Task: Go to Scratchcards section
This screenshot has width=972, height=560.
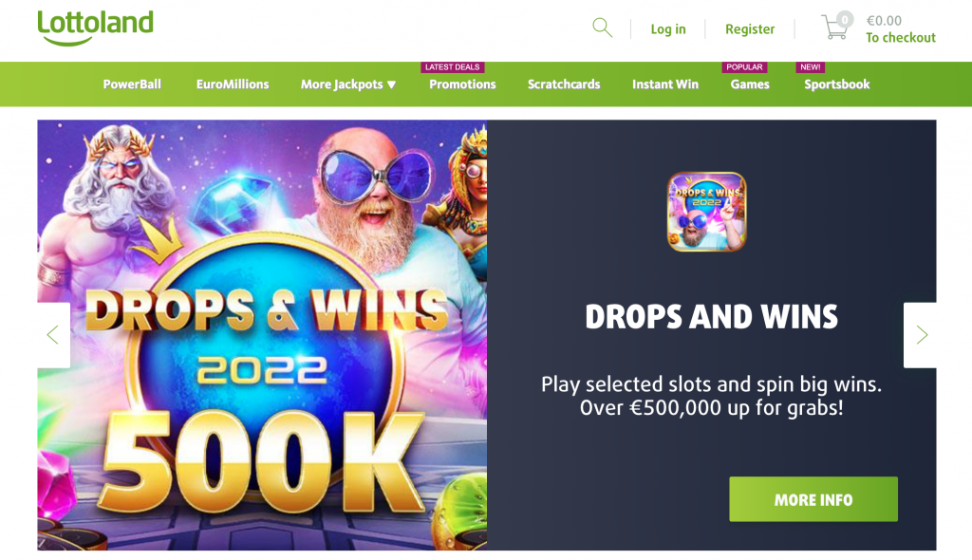Action: [564, 84]
